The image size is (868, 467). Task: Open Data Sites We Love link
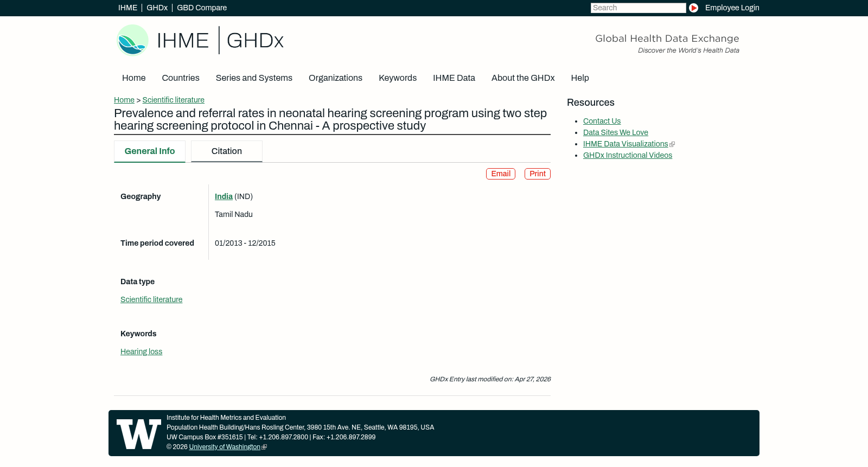[x=616, y=132]
